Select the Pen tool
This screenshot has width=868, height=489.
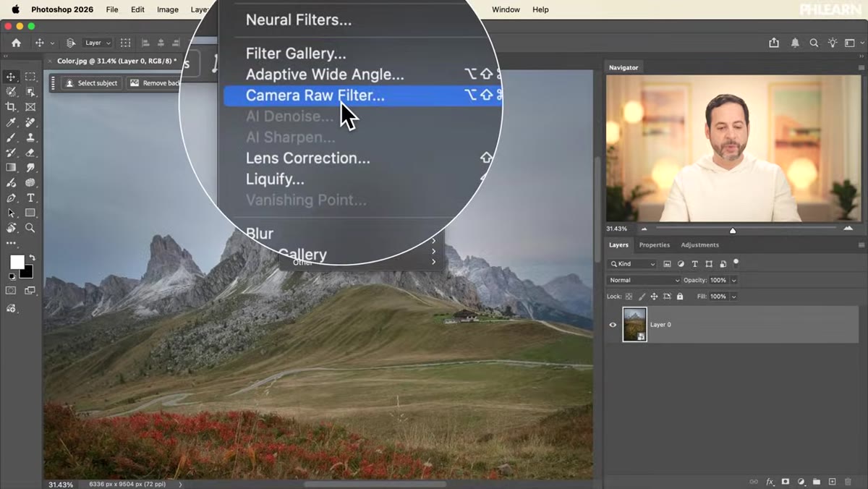click(11, 198)
